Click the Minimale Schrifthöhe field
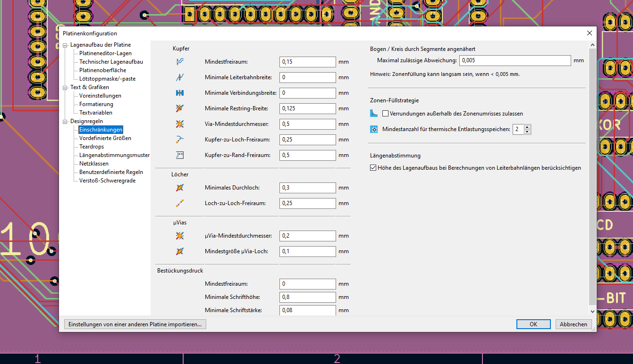633x364 pixels. click(x=308, y=297)
